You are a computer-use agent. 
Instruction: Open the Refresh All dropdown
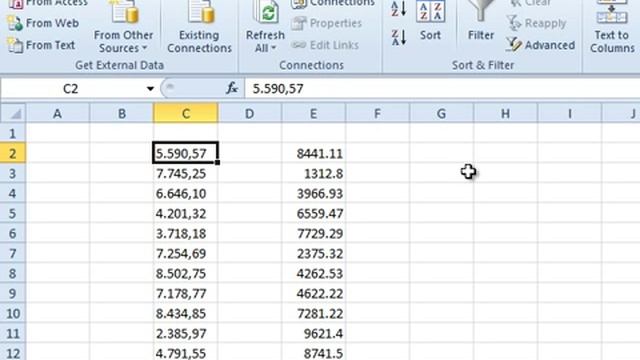tap(265, 42)
